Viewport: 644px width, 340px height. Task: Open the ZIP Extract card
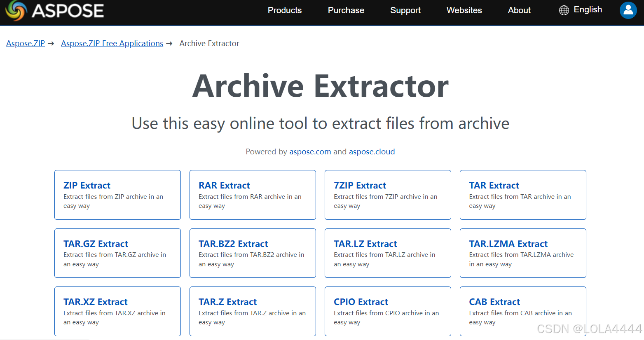(117, 195)
